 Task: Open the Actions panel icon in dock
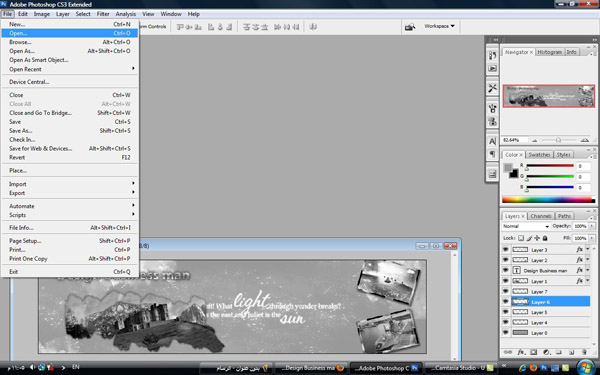pyautogui.click(x=492, y=68)
